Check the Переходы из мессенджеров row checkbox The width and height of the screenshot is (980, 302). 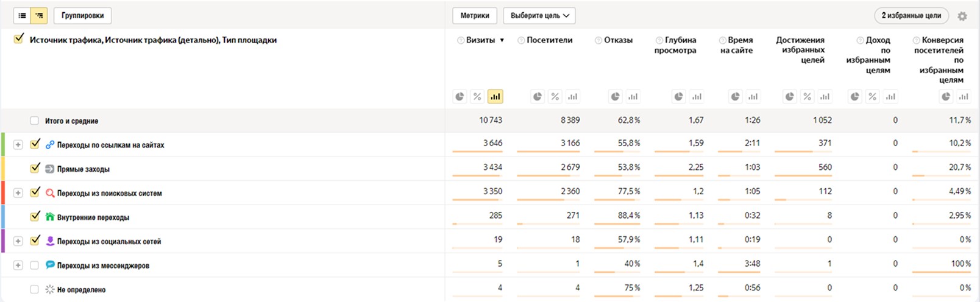(x=35, y=265)
